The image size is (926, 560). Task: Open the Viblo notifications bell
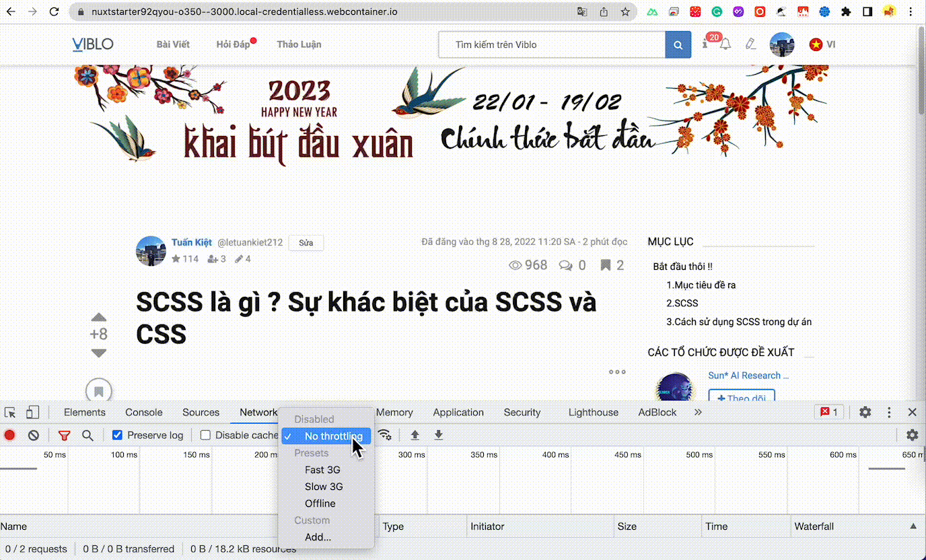725,44
